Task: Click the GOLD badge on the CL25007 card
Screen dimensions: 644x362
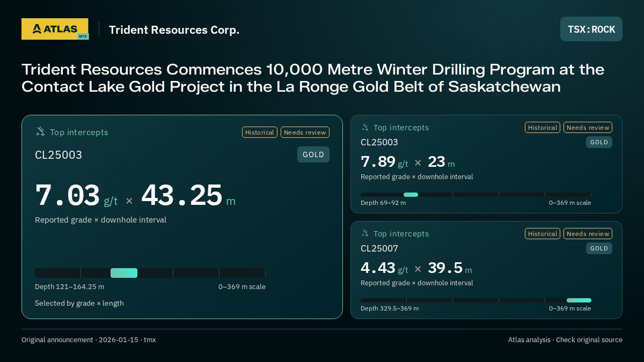Action: tap(599, 248)
